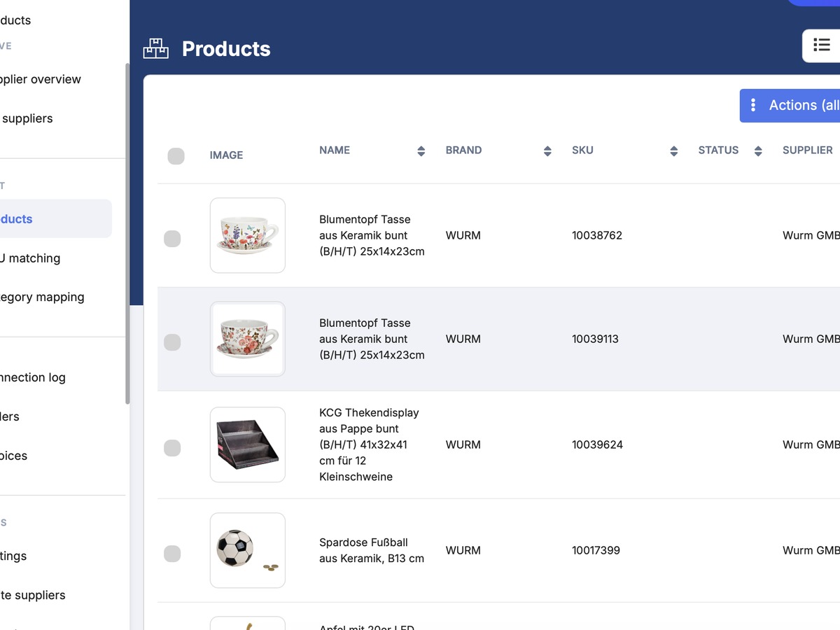Tick the KCG Thekendisplay row checkbox
Image resolution: width=840 pixels, height=630 pixels.
click(172, 448)
